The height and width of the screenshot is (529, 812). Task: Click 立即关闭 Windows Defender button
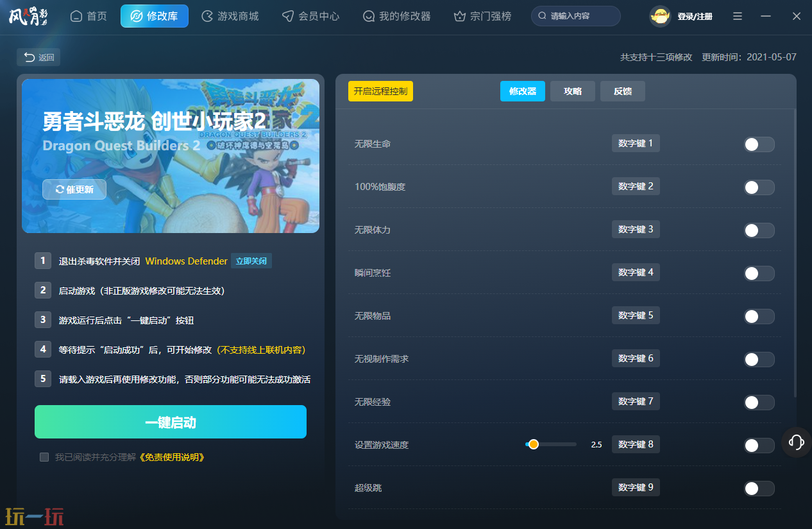pyautogui.click(x=251, y=261)
